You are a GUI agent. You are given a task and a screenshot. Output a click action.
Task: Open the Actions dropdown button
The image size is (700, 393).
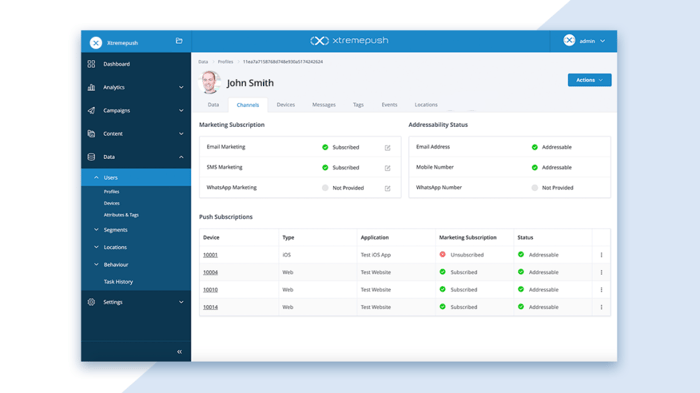click(589, 80)
